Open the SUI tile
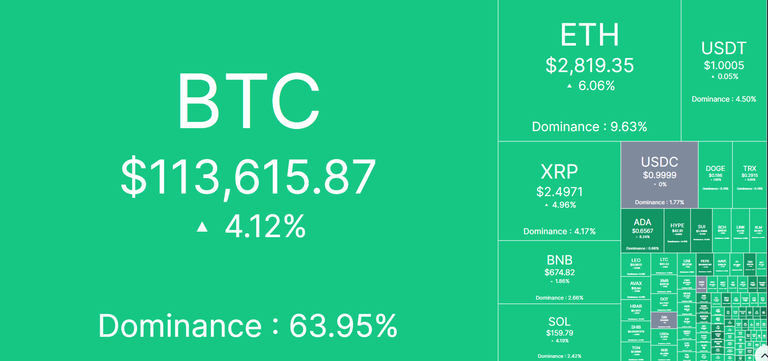Viewport: 768px width, 361px height. tap(701, 231)
